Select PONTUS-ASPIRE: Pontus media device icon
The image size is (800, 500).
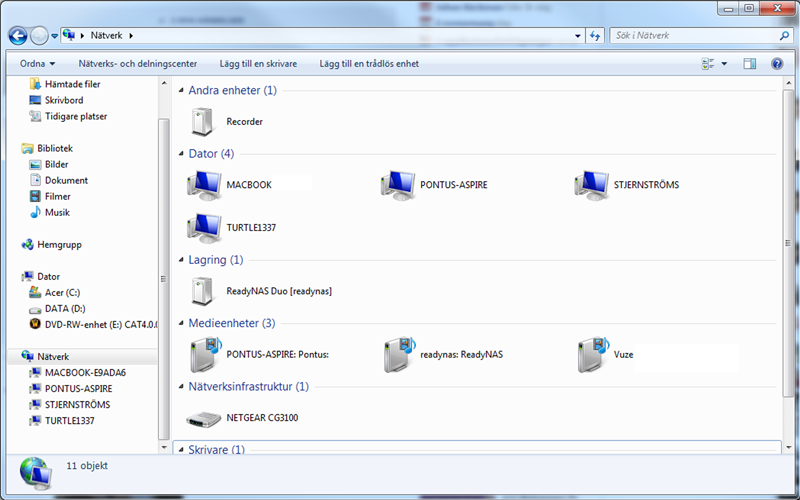206,354
